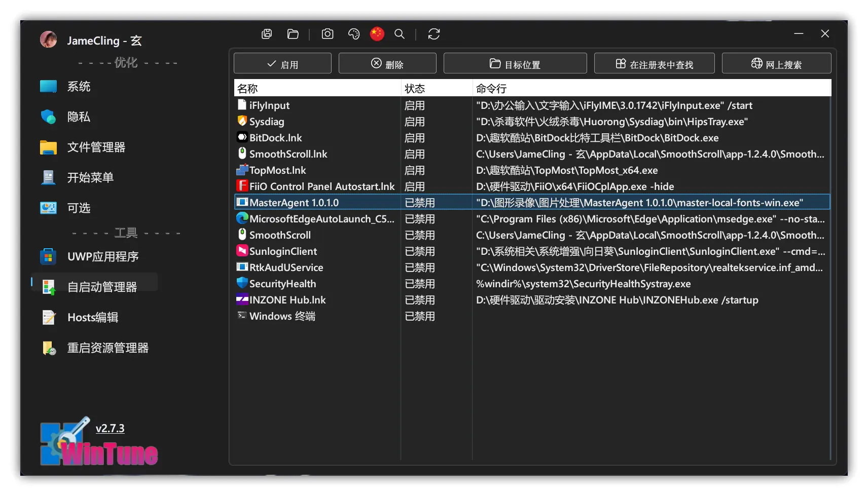
Task: Click the SunloginClient icon
Action: tap(242, 251)
